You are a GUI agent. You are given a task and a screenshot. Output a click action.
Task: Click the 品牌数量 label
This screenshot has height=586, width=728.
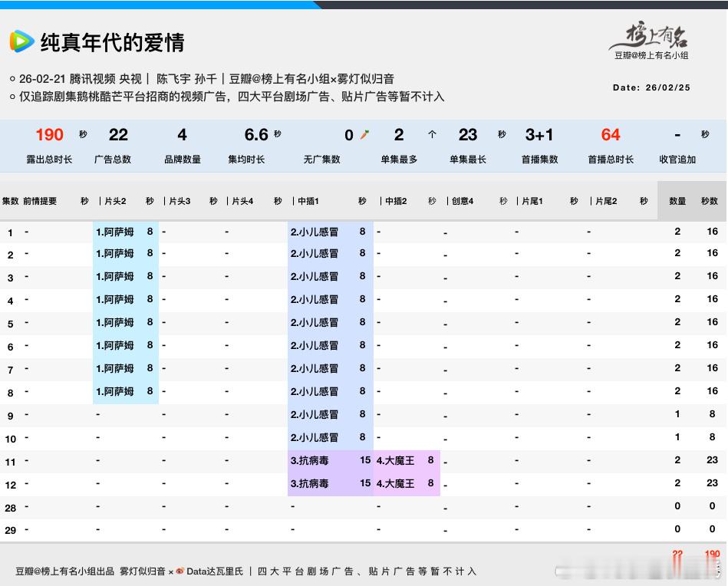coord(183,160)
